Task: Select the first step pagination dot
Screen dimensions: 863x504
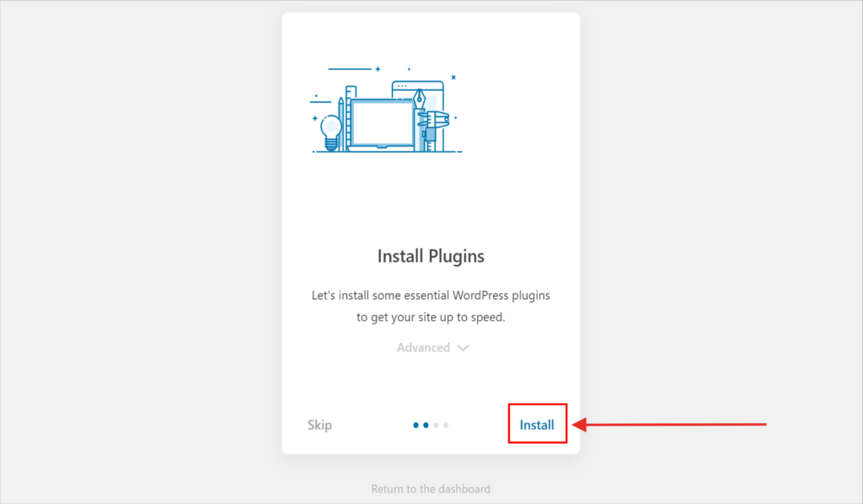Action: tap(416, 426)
